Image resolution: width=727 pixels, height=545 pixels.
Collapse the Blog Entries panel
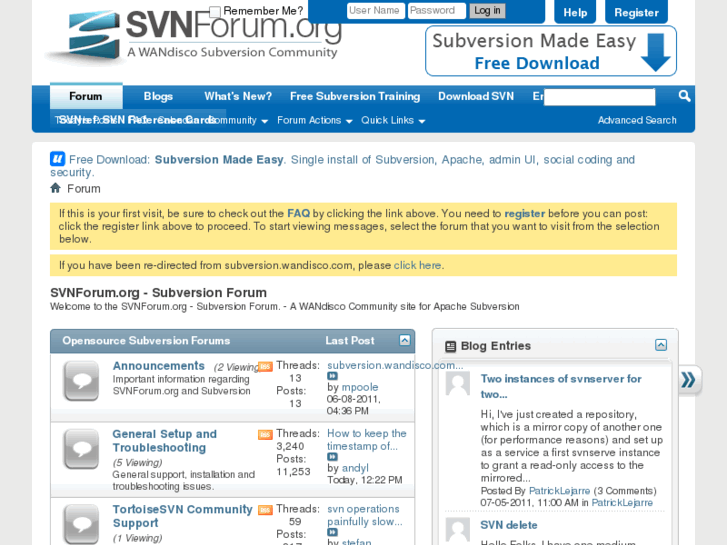[661, 345]
